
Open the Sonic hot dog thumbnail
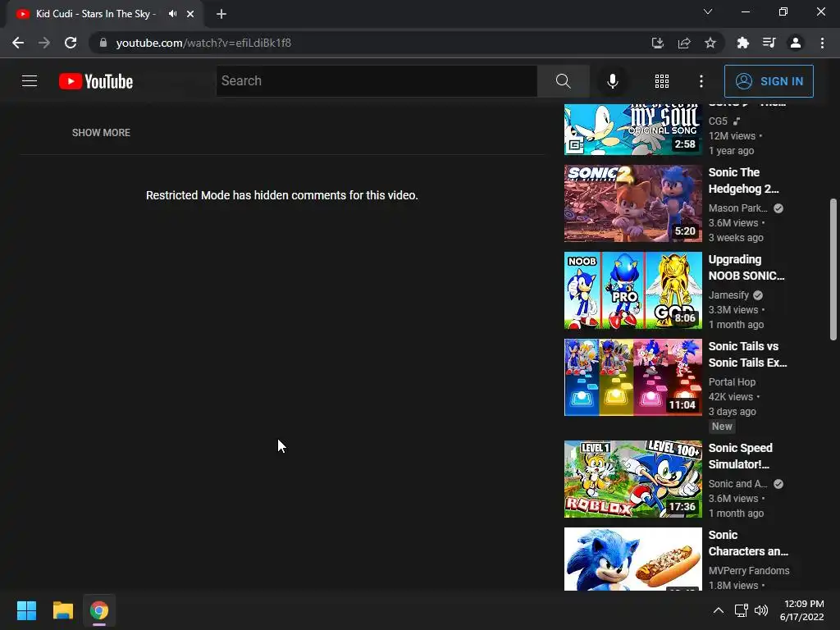[632, 559]
